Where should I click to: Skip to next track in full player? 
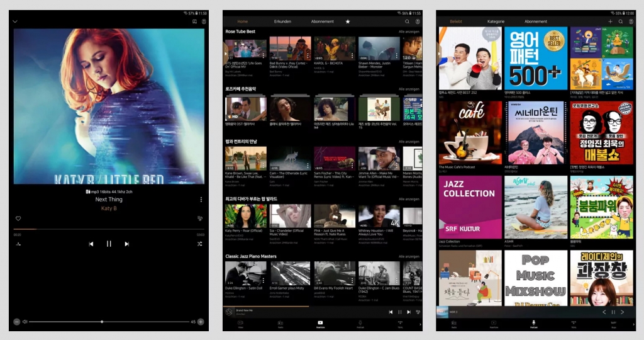tap(127, 244)
